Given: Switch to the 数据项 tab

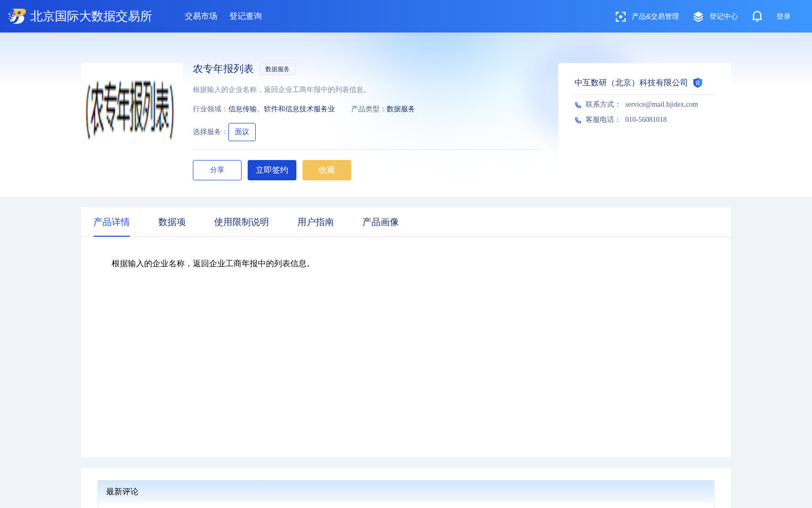Looking at the screenshot, I should coord(172,222).
